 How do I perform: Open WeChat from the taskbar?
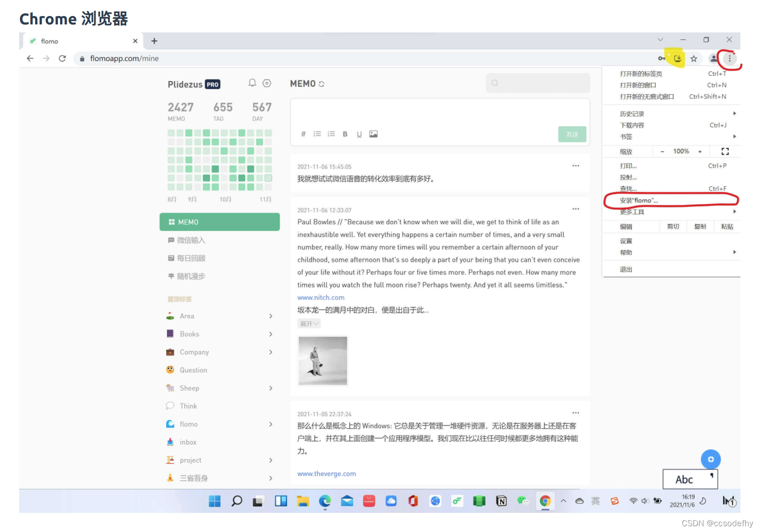tap(523, 501)
